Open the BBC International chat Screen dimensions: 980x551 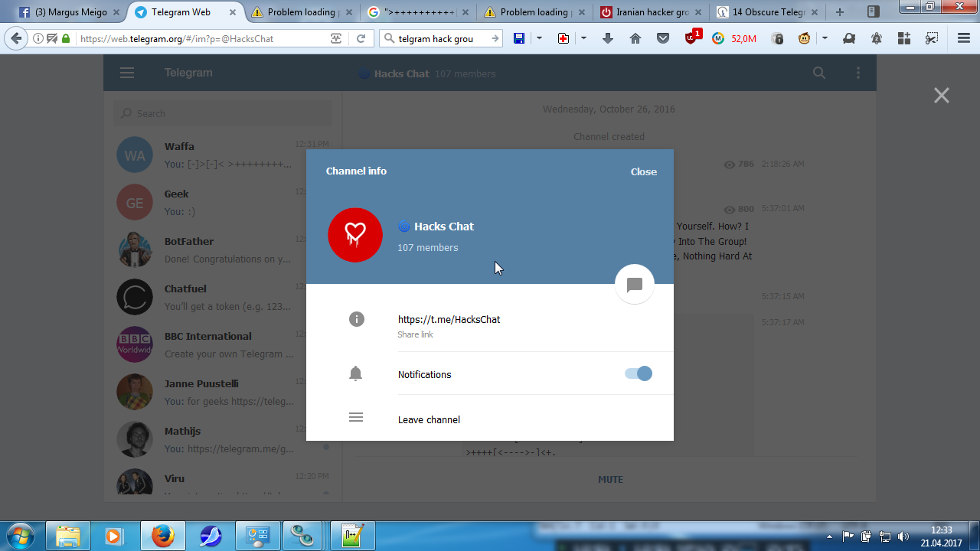click(x=223, y=345)
